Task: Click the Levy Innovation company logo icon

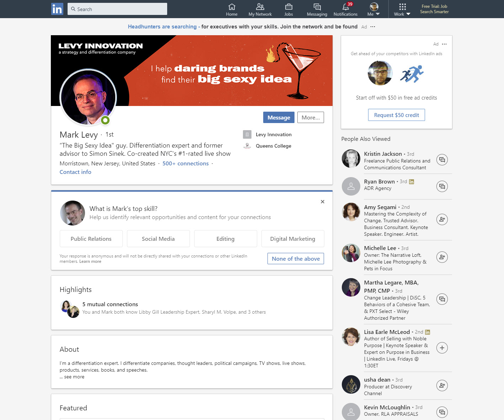Action: point(247,134)
